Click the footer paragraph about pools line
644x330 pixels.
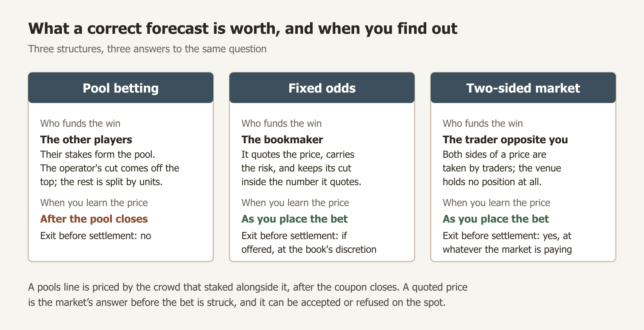(248, 295)
